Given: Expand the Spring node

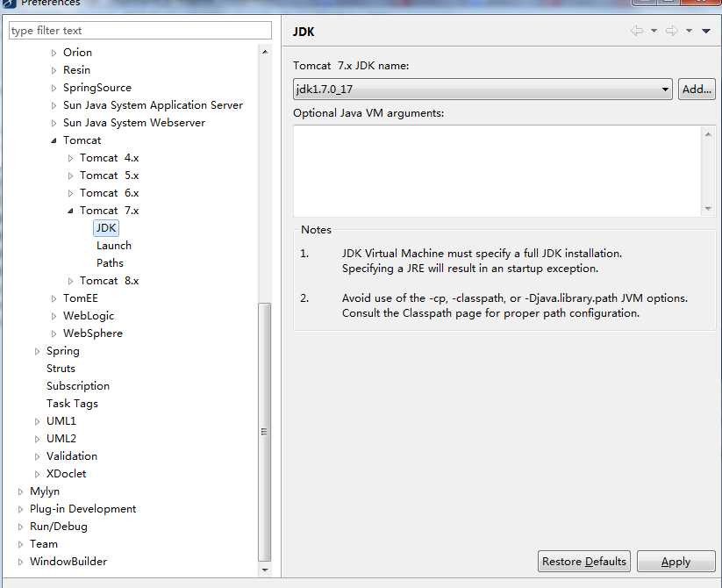Looking at the screenshot, I should (x=38, y=351).
